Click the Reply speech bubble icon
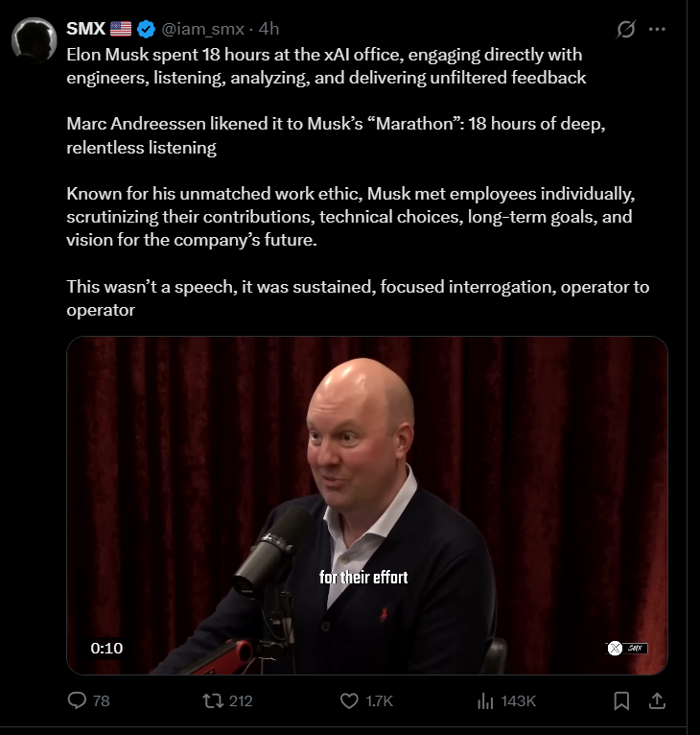This screenshot has height=735, width=700. click(x=78, y=701)
